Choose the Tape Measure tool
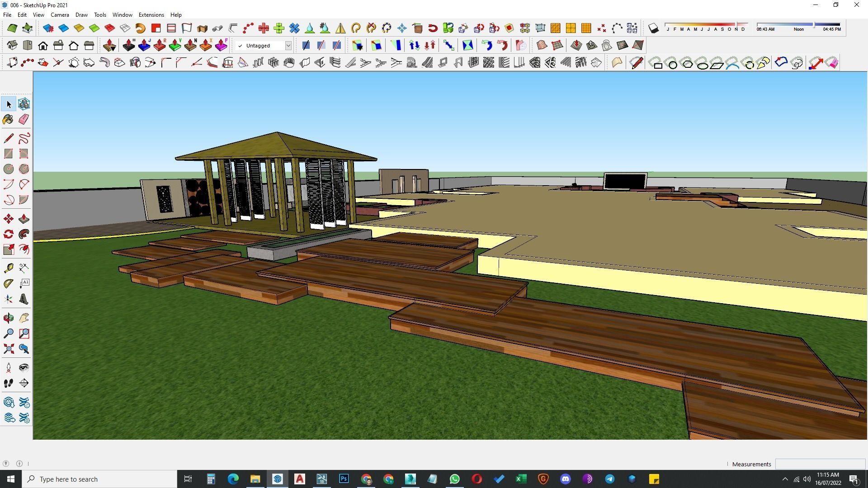Viewport: 868px width, 488px height. coord(8,268)
